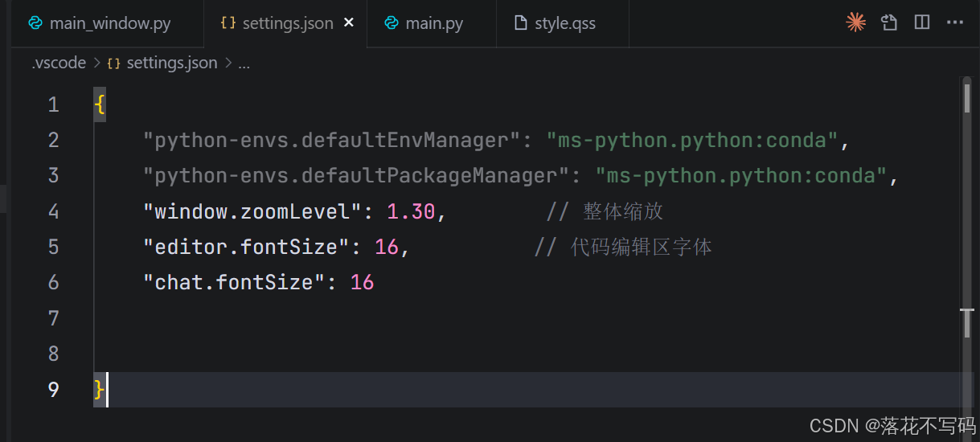This screenshot has height=442, width=980.
Task: Click the 1.30 zoom level value
Action: (411, 211)
